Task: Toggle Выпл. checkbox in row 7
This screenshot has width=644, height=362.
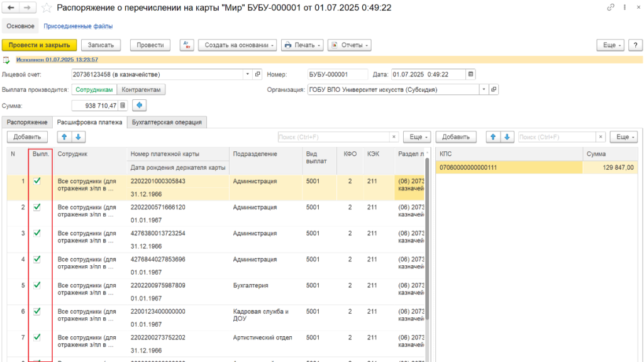Action: pyautogui.click(x=37, y=337)
